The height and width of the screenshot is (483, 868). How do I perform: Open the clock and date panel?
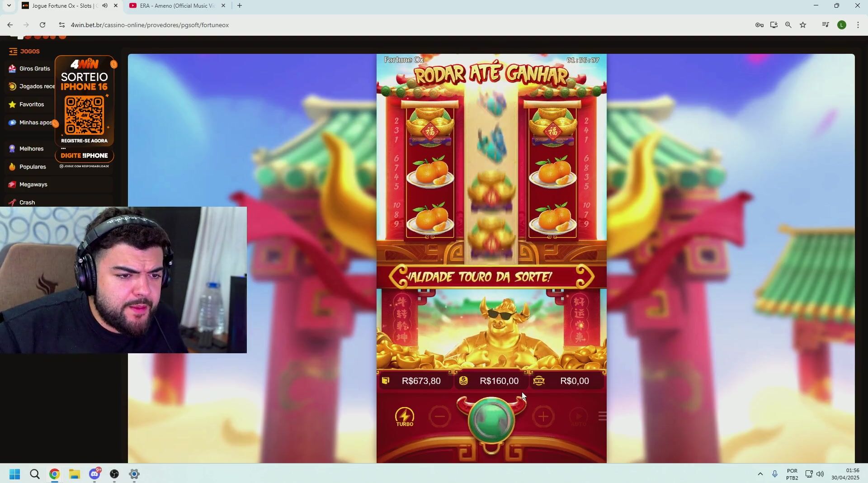(x=845, y=474)
